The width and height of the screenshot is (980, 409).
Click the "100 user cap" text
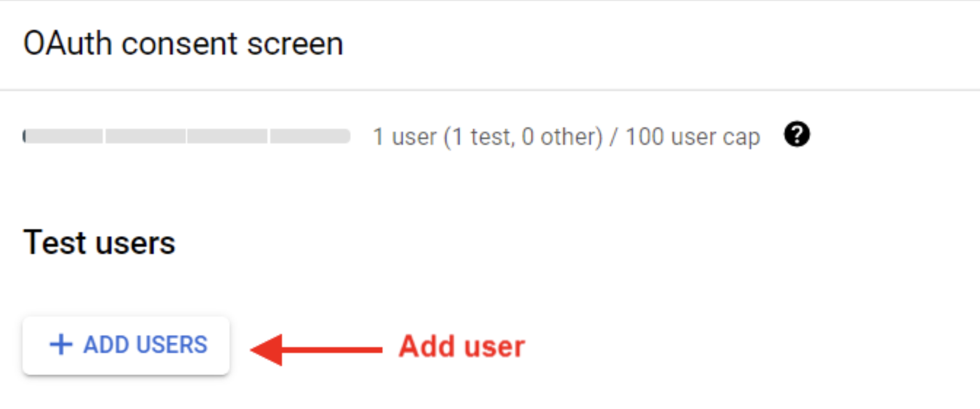(692, 137)
